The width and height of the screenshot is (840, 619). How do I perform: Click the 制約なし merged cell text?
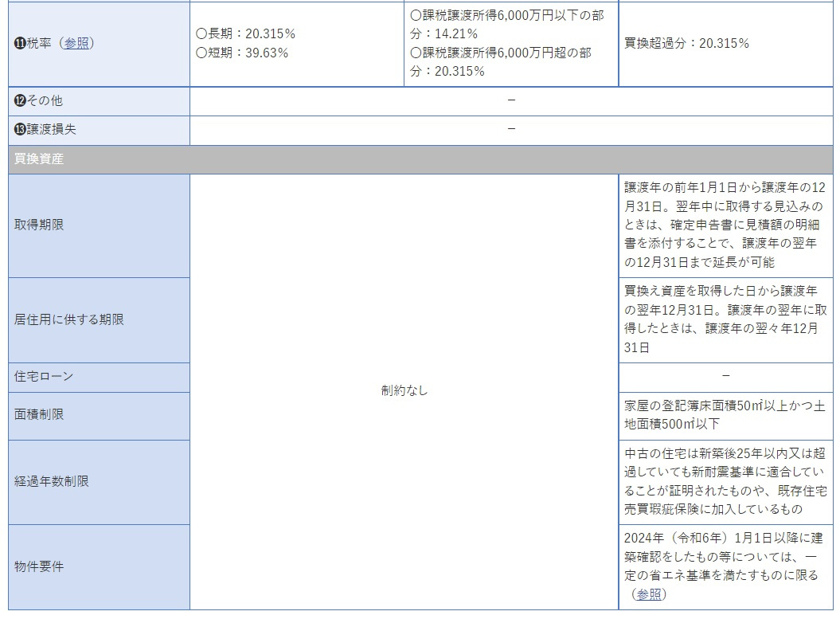pyautogui.click(x=404, y=391)
